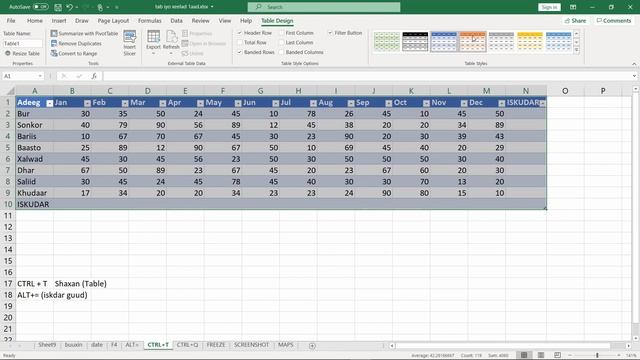
Task: Click the Select All corner triangle
Action: 10,91
